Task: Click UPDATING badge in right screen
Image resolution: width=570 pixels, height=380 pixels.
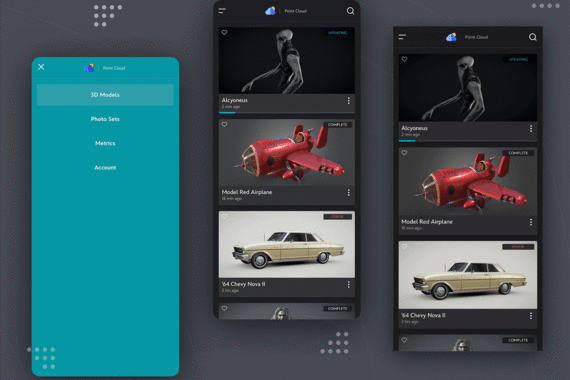Action: pos(518,59)
